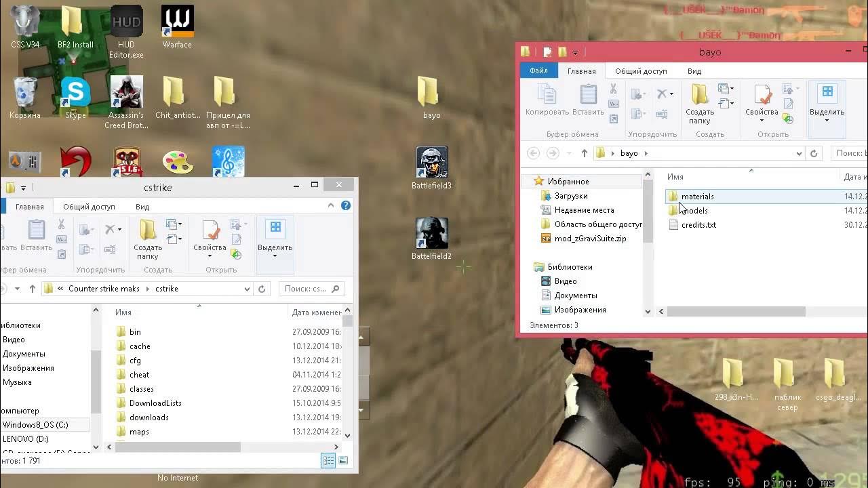Open the Chit_antiot desktop folder

click(177, 98)
